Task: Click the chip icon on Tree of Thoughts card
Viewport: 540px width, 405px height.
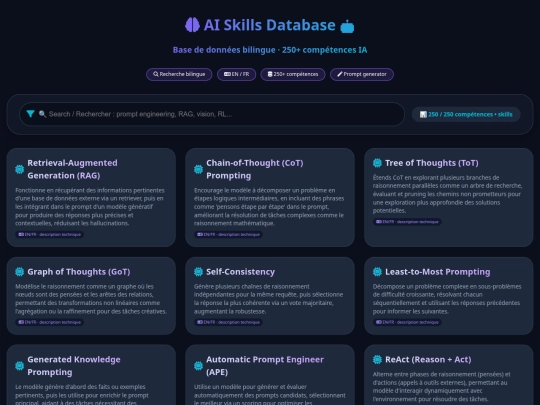Action: coord(377,163)
